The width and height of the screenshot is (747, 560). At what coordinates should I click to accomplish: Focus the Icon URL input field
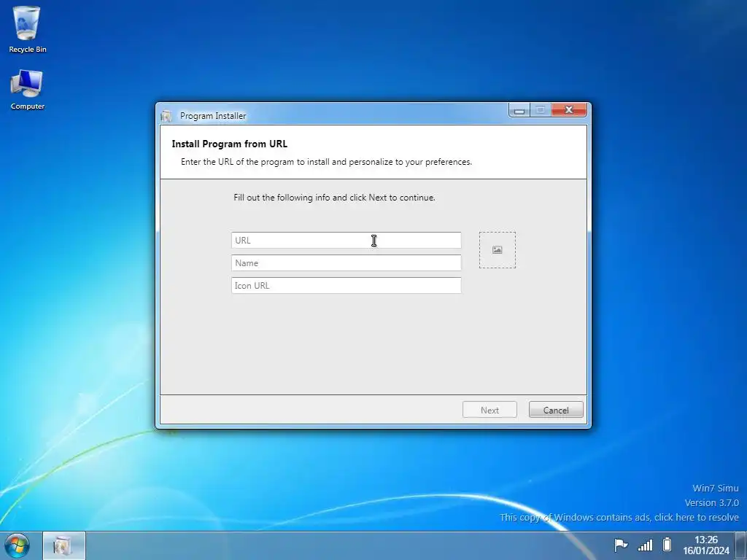tap(346, 285)
